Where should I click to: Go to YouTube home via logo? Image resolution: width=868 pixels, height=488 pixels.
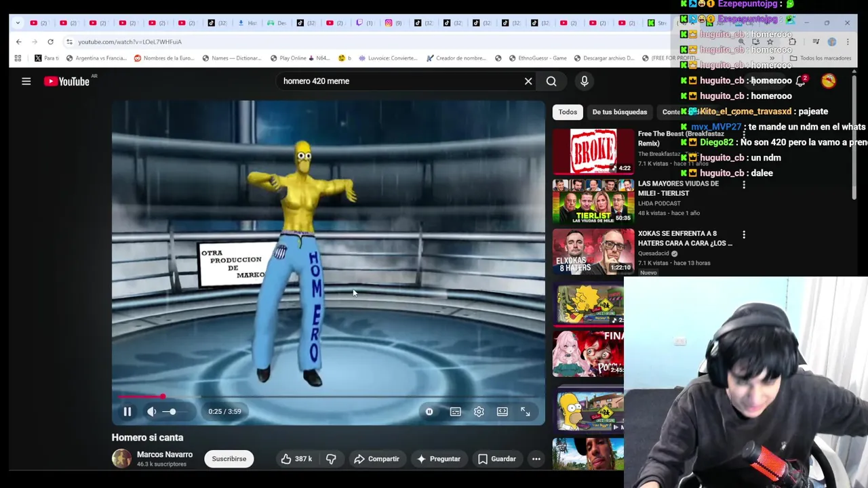point(66,81)
